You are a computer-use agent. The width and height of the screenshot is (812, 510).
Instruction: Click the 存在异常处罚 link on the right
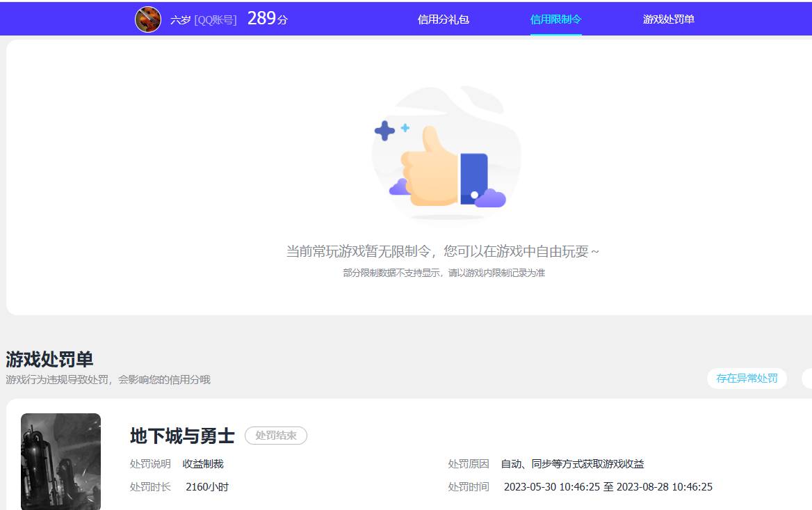[747, 378]
